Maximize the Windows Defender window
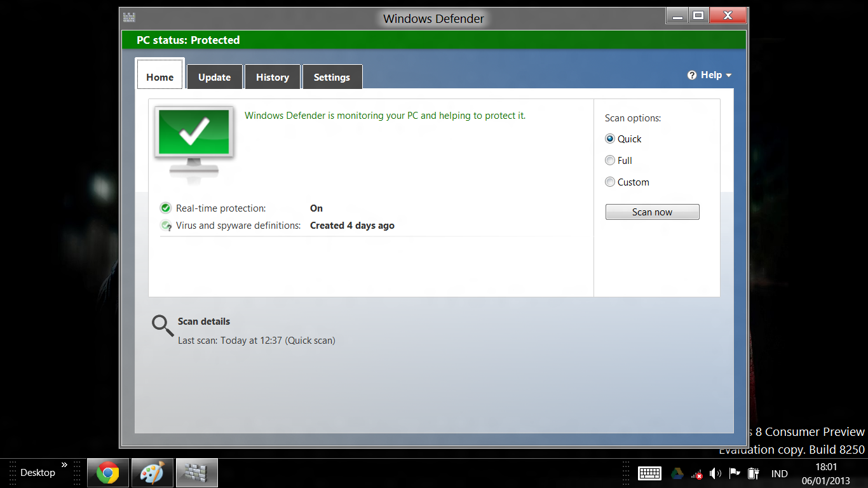This screenshot has width=868, height=488. click(x=698, y=16)
